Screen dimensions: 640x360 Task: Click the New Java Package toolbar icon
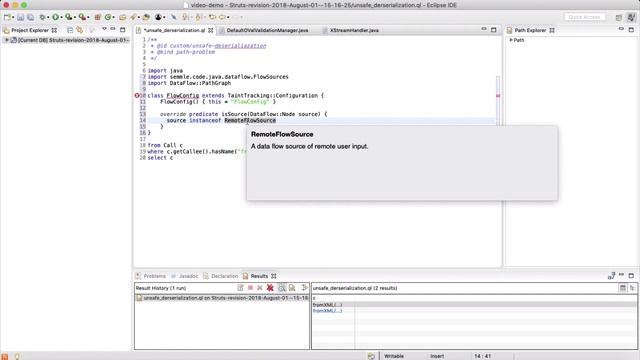click(x=98, y=17)
